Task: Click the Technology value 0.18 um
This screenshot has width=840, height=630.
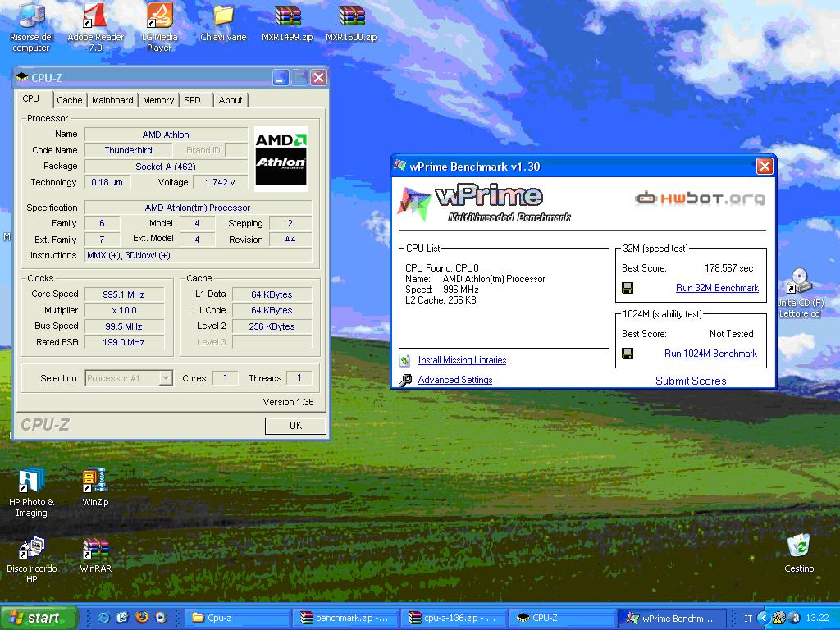Action: [x=107, y=183]
